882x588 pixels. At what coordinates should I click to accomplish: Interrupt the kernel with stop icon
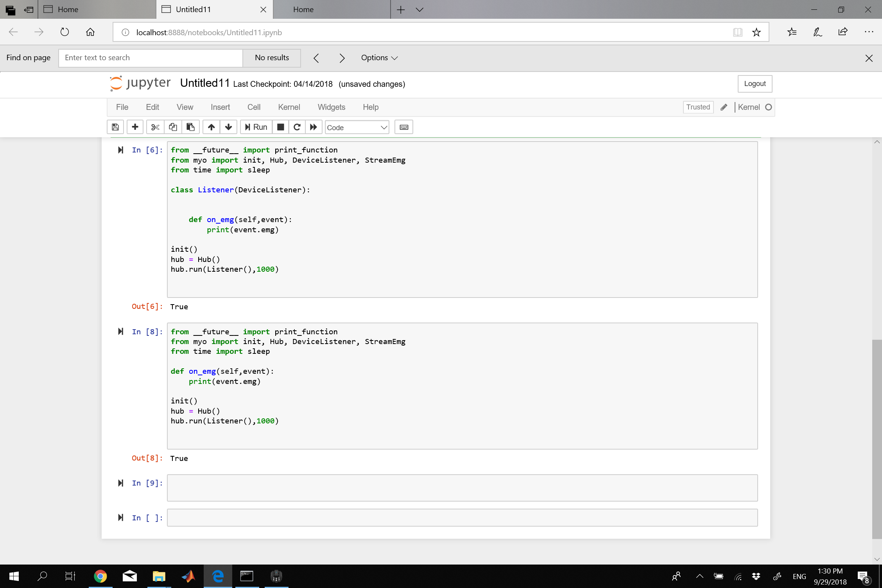[280, 127]
